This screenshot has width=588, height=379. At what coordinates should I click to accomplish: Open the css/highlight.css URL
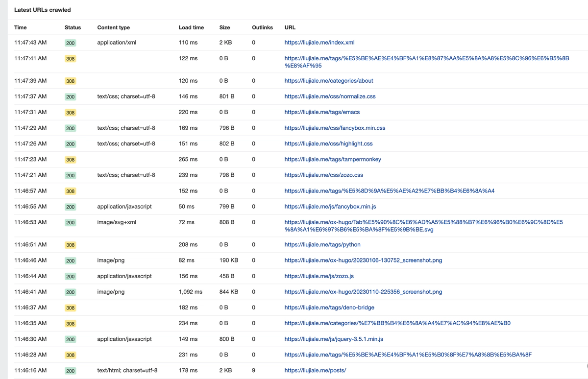[328, 143]
